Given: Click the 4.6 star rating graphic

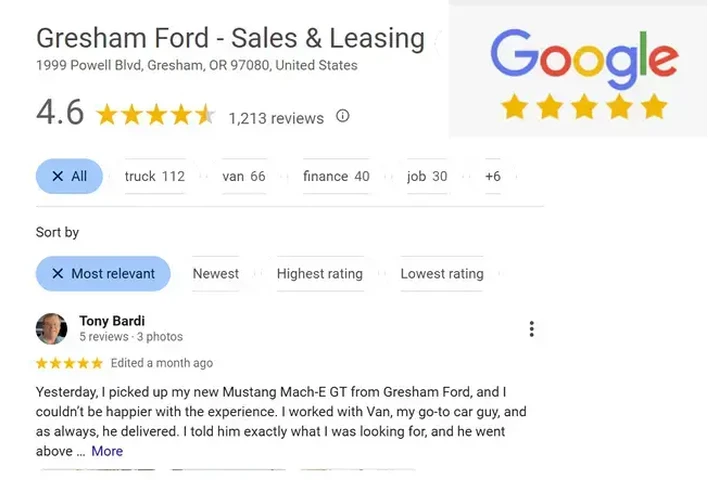Looking at the screenshot, I should click(x=155, y=116).
